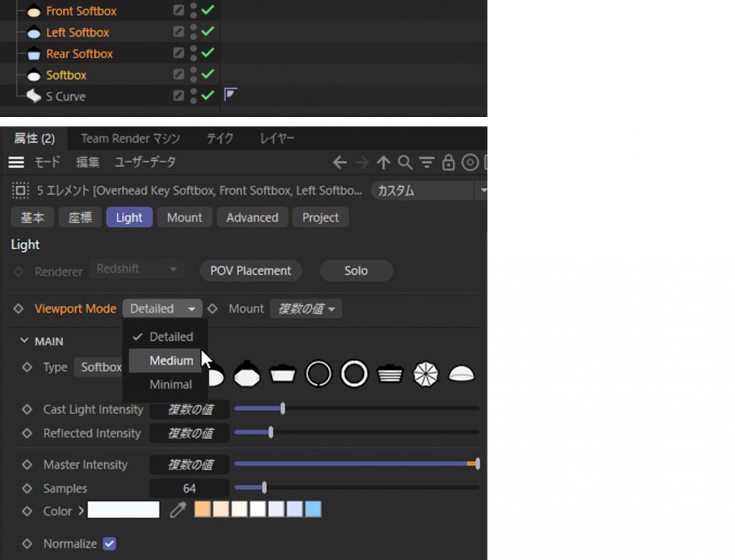Click the filter icon in the attributes toolbar

tap(427, 163)
